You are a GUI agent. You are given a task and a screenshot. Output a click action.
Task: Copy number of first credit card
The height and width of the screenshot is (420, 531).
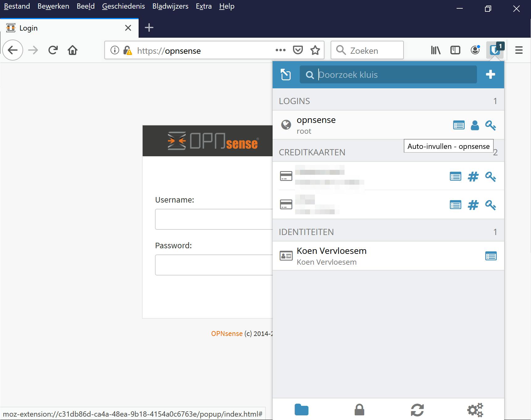pyautogui.click(x=473, y=177)
